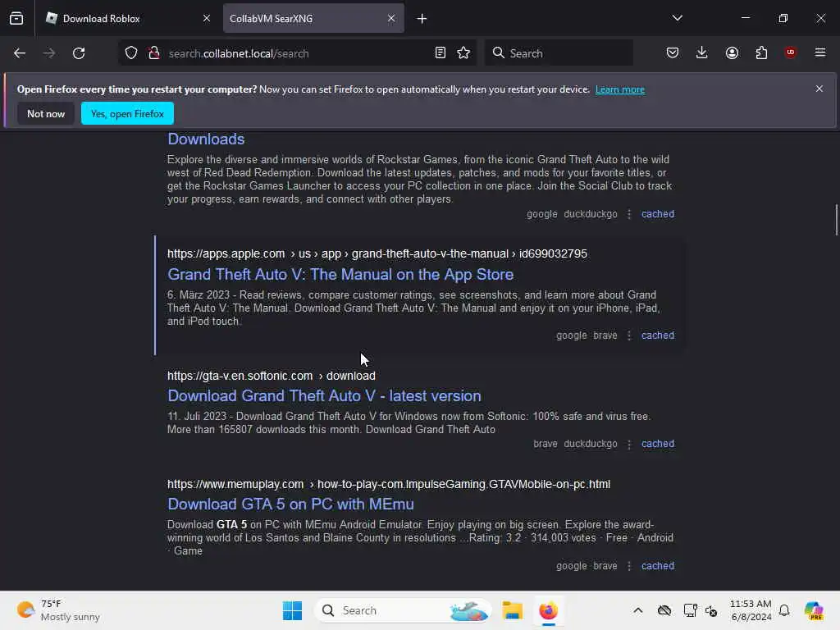
Task: Open more options for Downloads result
Action: click(x=629, y=214)
